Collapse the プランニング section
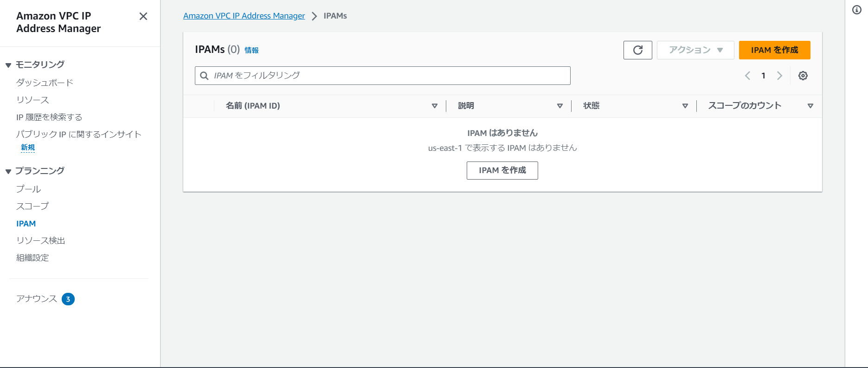 pos(8,171)
